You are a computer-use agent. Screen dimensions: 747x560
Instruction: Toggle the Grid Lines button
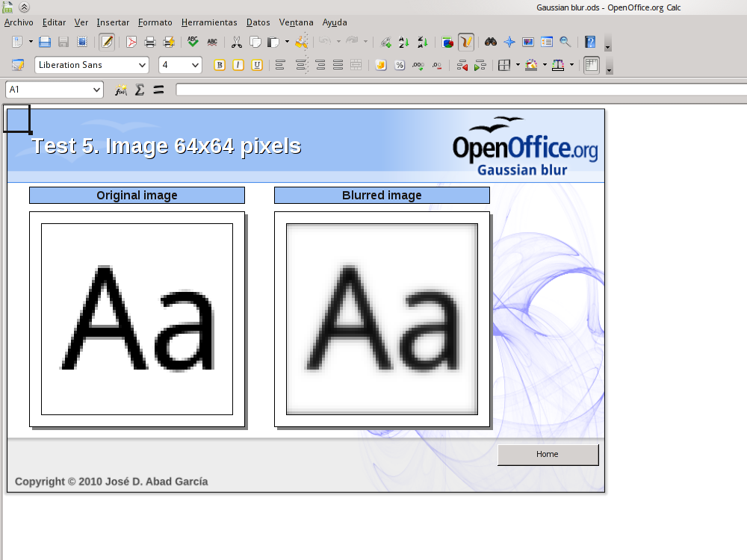(591, 65)
